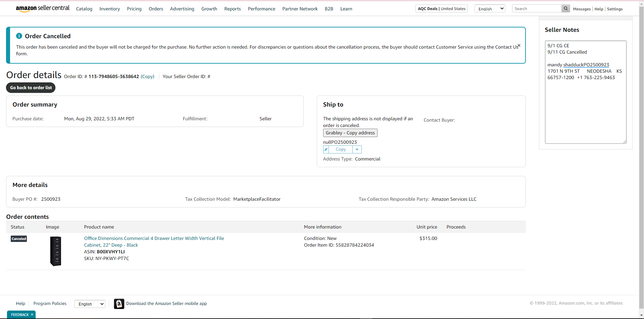Image resolution: width=644 pixels, height=319 pixels.
Task: Click the ASIN B00XVHY1LI text
Action: [x=111, y=252]
